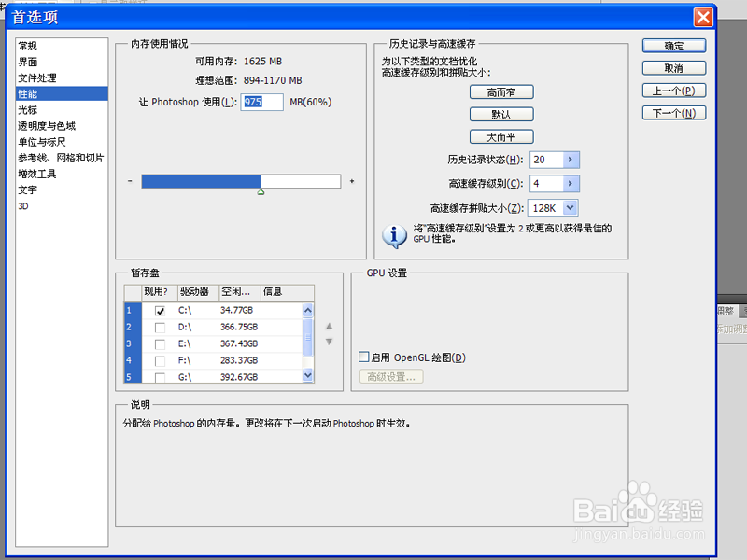Click the 确定 button
Viewport: 747px width, 560px height.
(x=673, y=46)
